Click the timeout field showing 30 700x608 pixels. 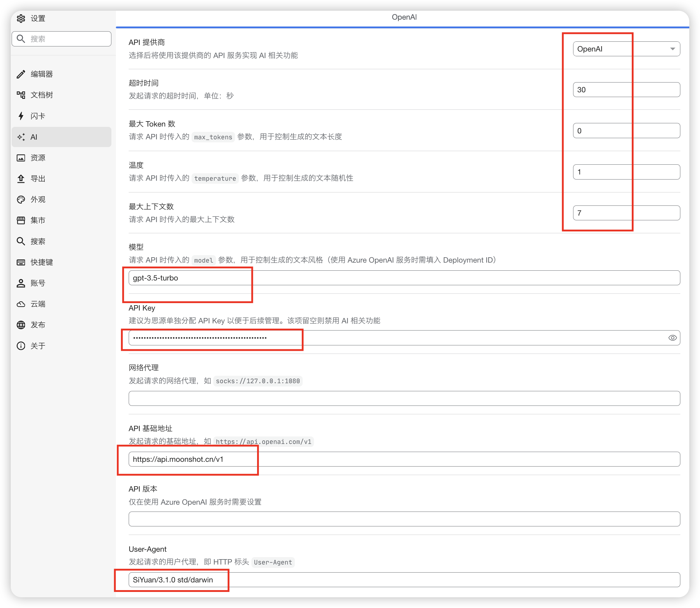pos(626,90)
